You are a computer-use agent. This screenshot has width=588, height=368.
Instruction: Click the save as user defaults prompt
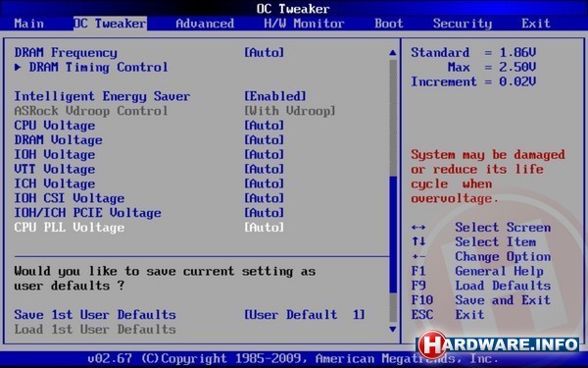[x=165, y=279]
